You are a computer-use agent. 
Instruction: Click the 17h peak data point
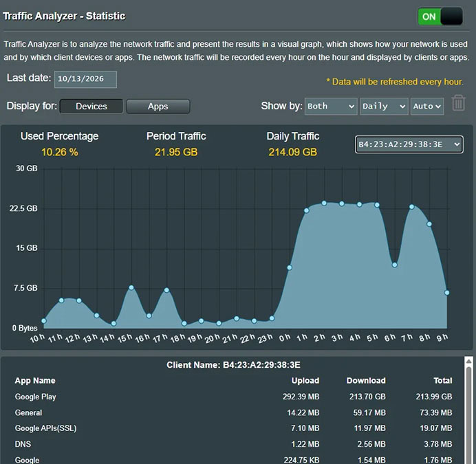pos(166,290)
